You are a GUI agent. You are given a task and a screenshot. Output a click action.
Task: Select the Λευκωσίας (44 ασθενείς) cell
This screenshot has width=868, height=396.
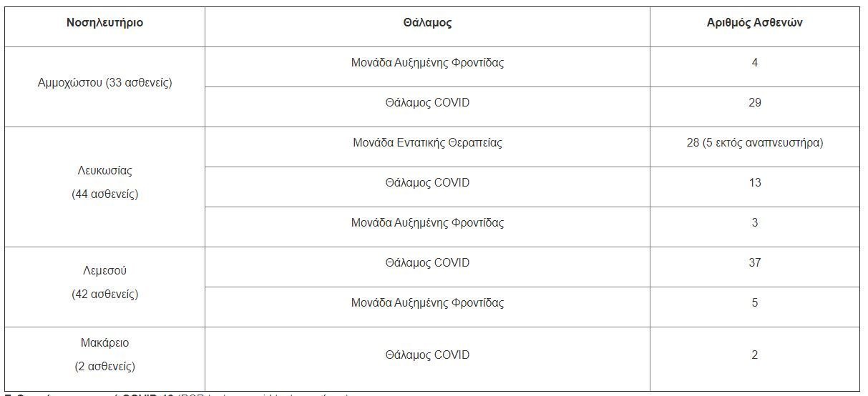(x=104, y=187)
